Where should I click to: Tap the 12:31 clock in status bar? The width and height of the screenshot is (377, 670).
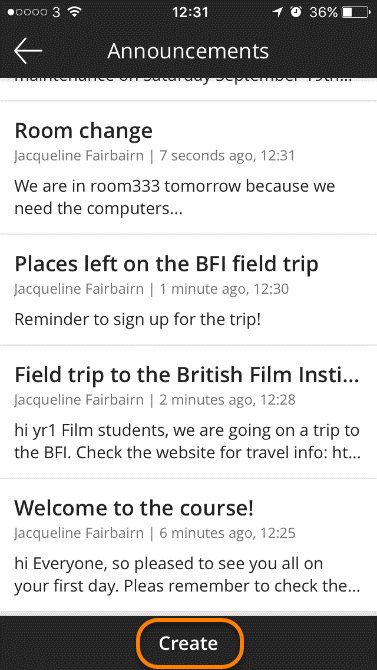[x=190, y=12]
